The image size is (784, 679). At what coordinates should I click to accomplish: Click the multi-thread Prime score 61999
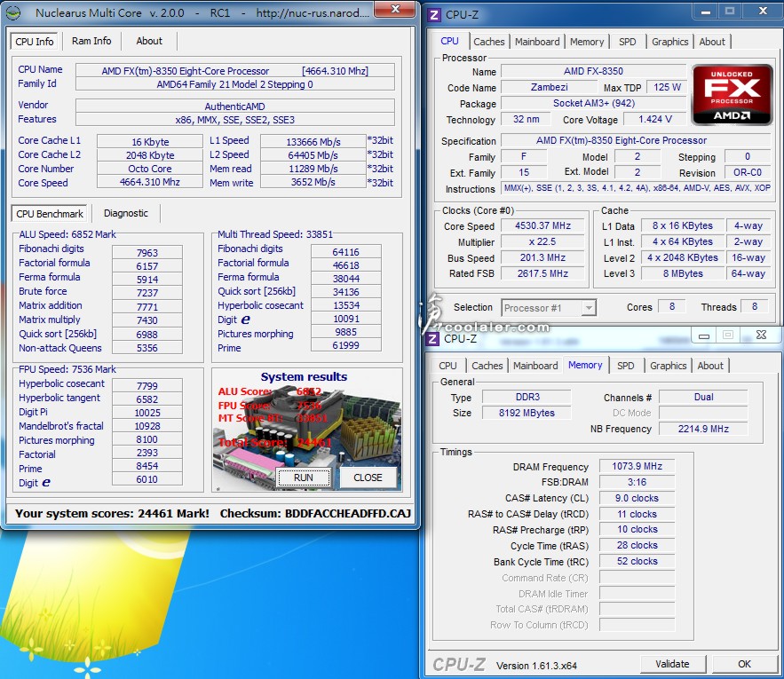click(346, 345)
